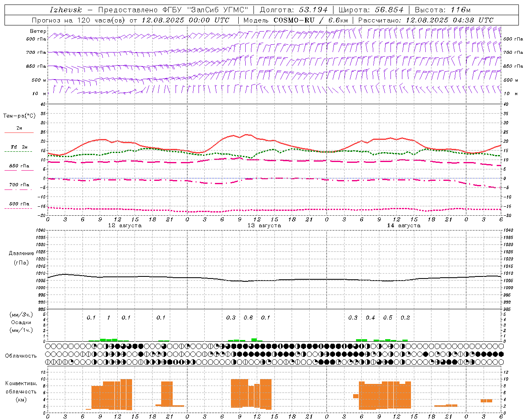Select the text "Предоставлено ФГБУ ЗапСиб УГМС"
The image size is (525, 420).
173,10
